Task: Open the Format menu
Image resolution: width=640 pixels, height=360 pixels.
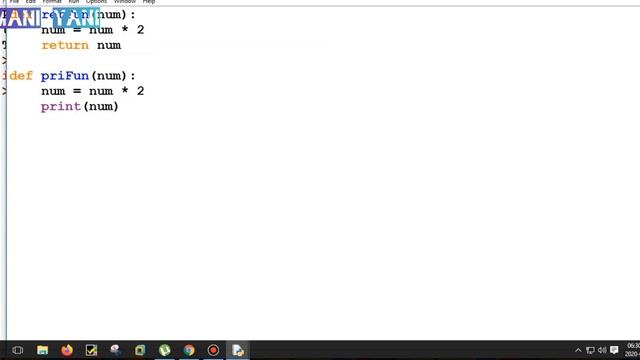Action: 52,2
